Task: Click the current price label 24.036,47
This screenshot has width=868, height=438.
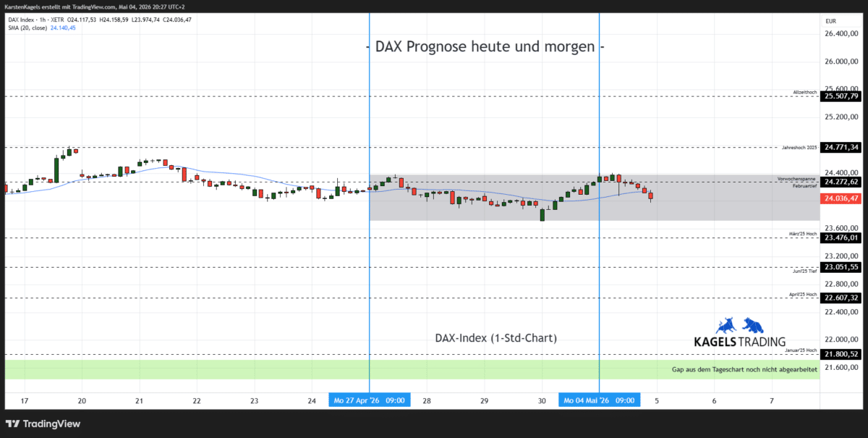Action: pyautogui.click(x=841, y=198)
